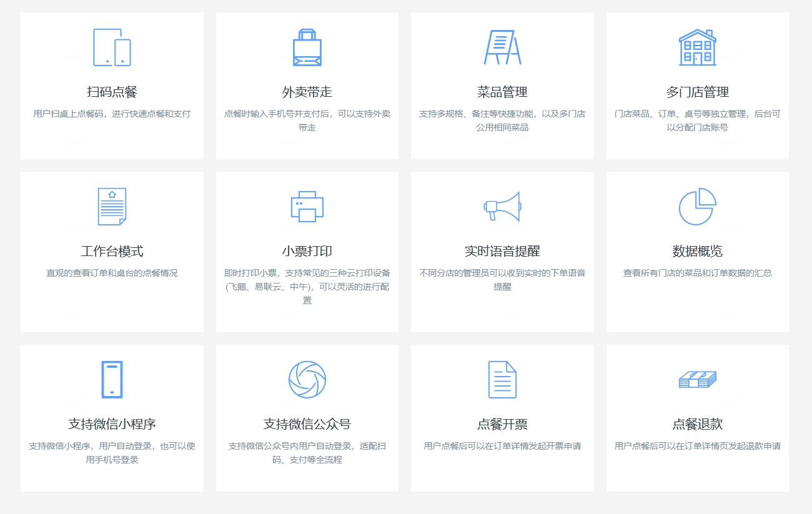
Task: Select the 菜品管理 heading
Action: pyautogui.click(x=502, y=92)
